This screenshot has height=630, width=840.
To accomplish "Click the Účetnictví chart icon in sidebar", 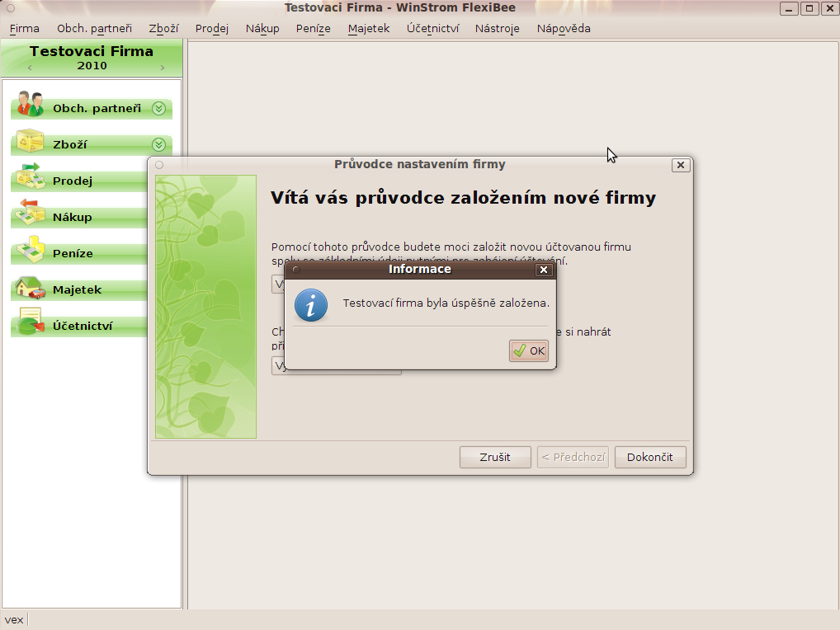I will [x=30, y=322].
